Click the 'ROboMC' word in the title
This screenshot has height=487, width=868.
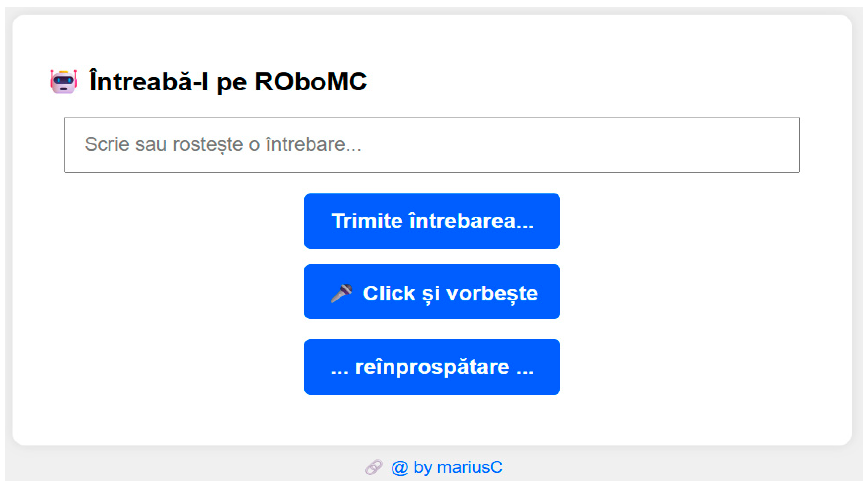pyautogui.click(x=311, y=82)
